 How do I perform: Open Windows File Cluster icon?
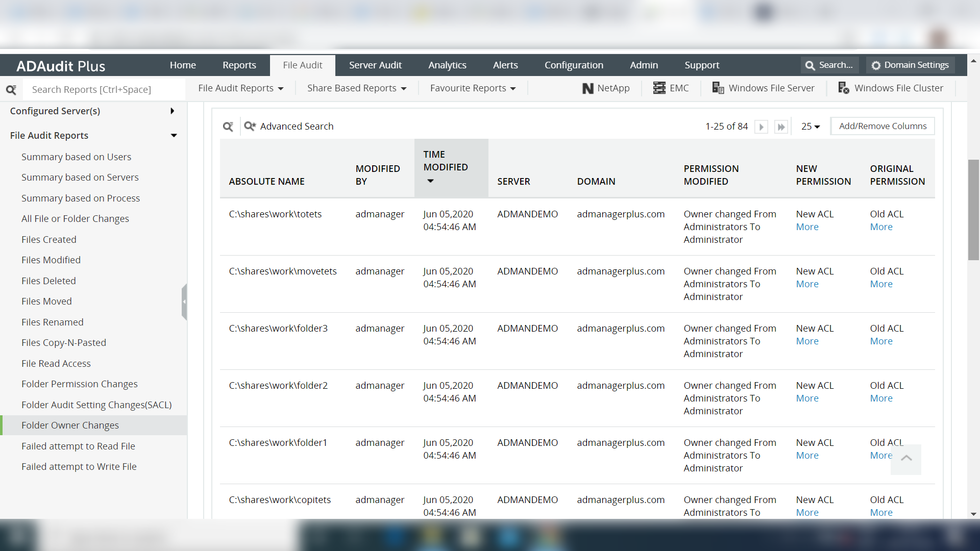click(x=844, y=88)
